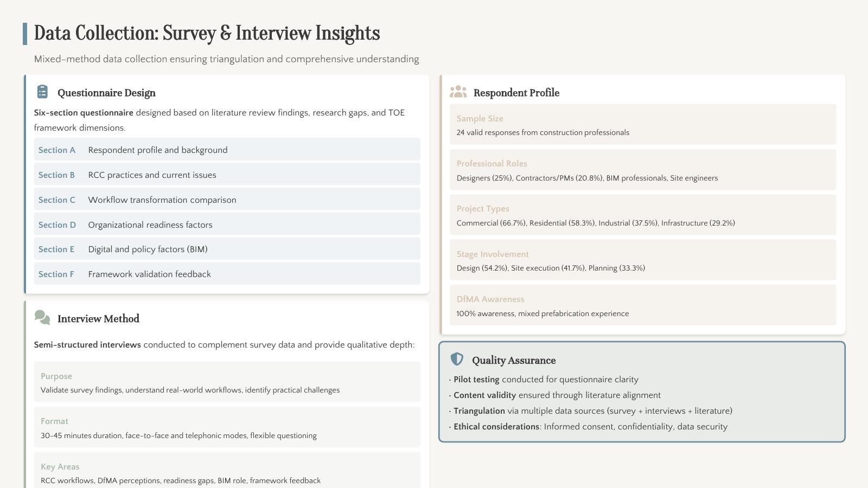Viewport: 868px width, 488px height.
Task: Click the 'Semi-structured interviews' sentence
Action: tap(224, 345)
